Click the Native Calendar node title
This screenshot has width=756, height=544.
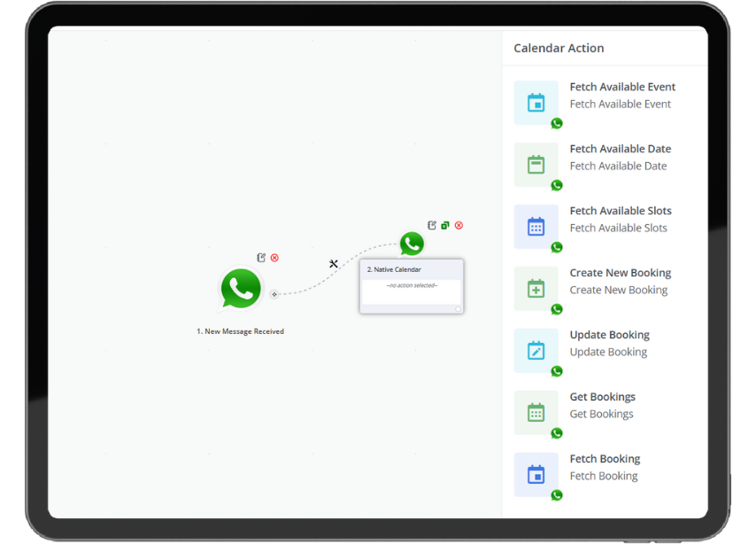(x=394, y=269)
